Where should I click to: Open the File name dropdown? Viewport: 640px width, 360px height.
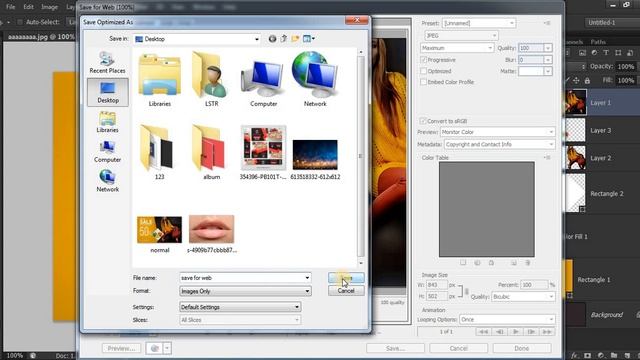click(307, 278)
